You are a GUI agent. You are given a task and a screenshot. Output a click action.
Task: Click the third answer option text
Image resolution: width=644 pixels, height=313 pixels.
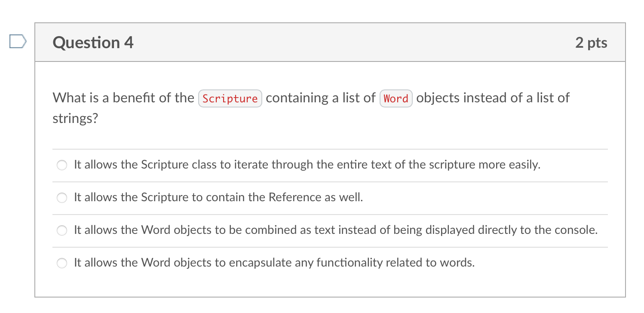tap(336, 230)
